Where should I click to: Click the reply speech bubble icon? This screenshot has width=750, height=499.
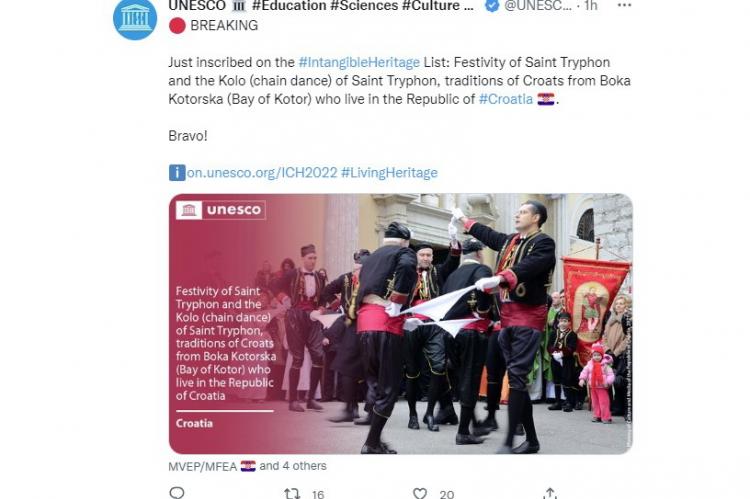coord(176,493)
